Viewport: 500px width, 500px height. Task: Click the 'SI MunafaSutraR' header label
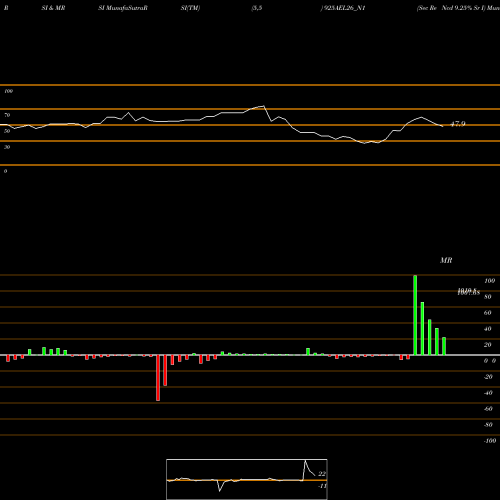coord(123,8)
